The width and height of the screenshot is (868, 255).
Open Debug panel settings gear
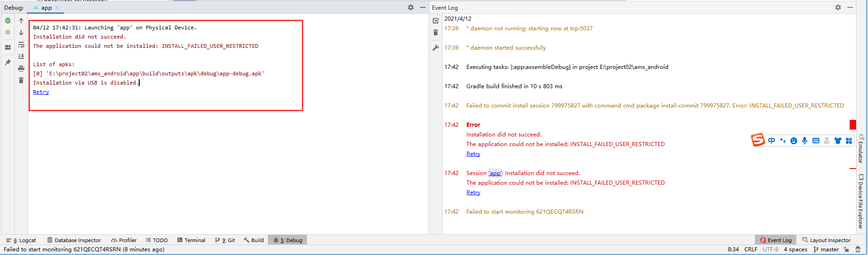(x=411, y=7)
